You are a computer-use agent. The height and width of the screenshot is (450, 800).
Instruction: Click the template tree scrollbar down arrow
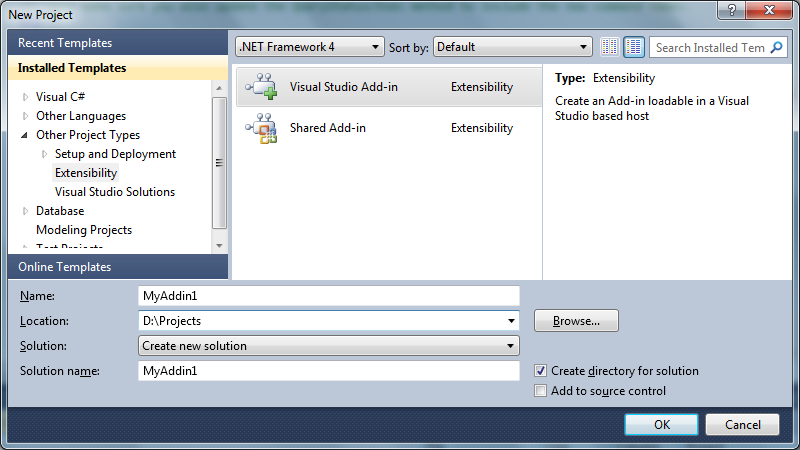coord(219,246)
